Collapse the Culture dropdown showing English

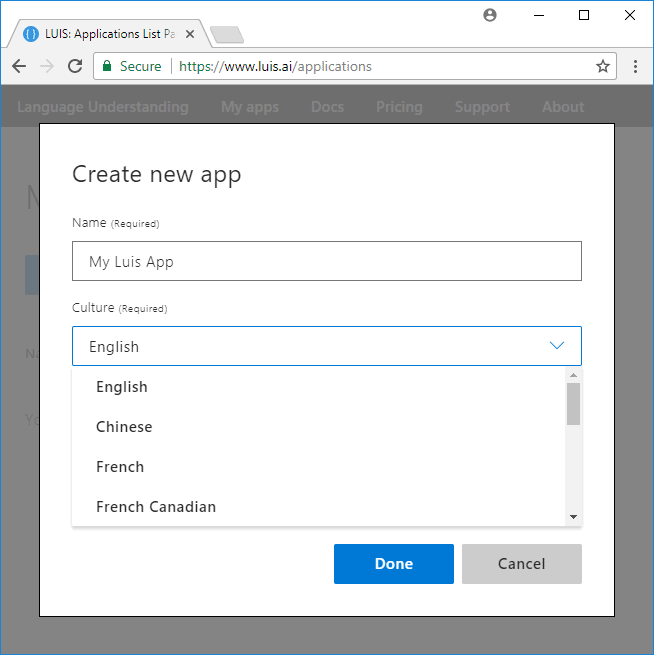327,346
